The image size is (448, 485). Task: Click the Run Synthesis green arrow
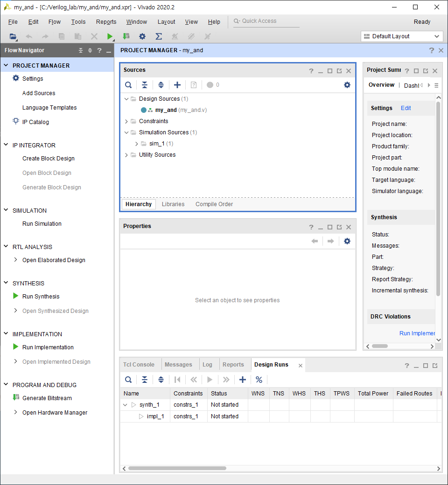(x=15, y=296)
